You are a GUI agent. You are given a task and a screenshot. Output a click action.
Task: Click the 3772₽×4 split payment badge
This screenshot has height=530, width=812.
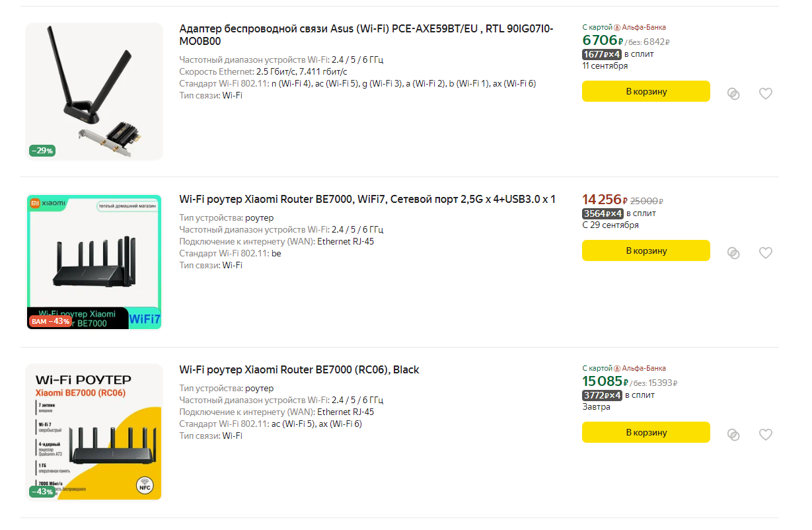point(603,395)
